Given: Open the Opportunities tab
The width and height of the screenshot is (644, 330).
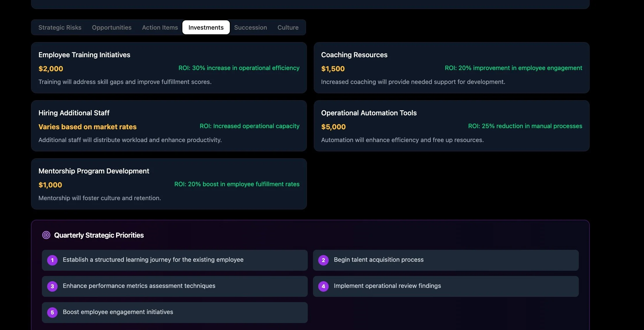Looking at the screenshot, I should (112, 28).
